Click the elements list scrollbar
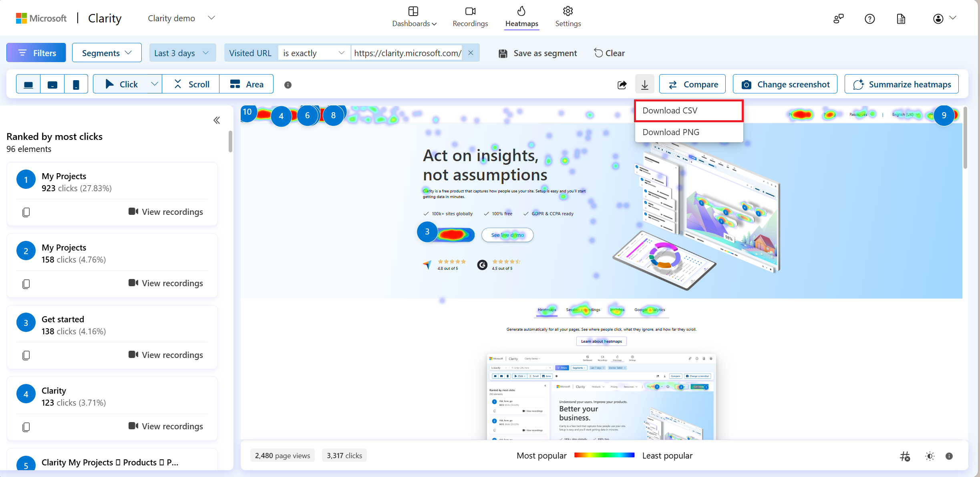980x477 pixels. click(x=230, y=141)
